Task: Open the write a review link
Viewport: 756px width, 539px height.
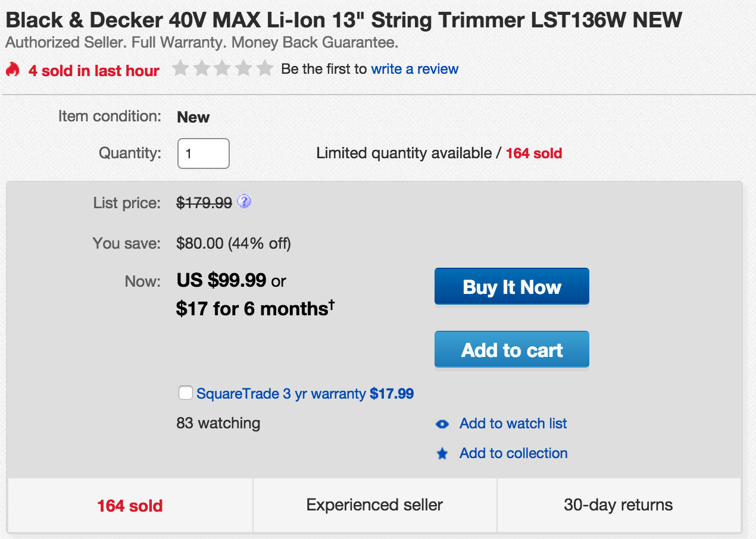Action: [x=415, y=69]
